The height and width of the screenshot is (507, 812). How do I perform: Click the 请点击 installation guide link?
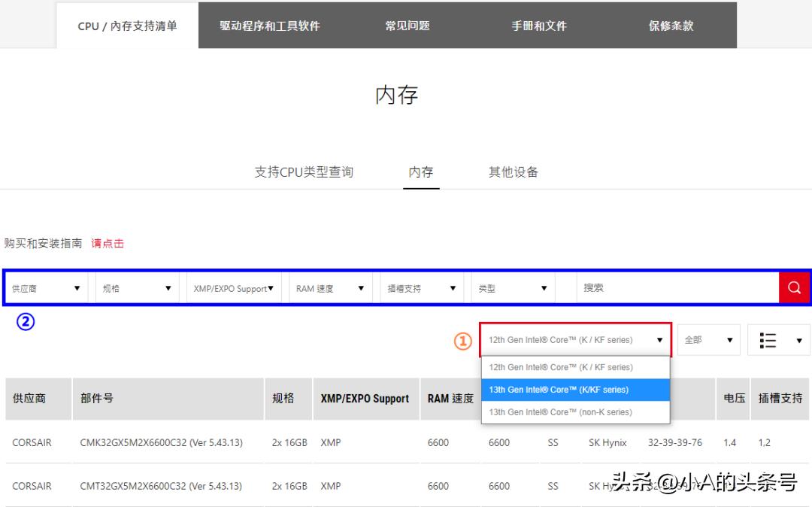tap(108, 243)
